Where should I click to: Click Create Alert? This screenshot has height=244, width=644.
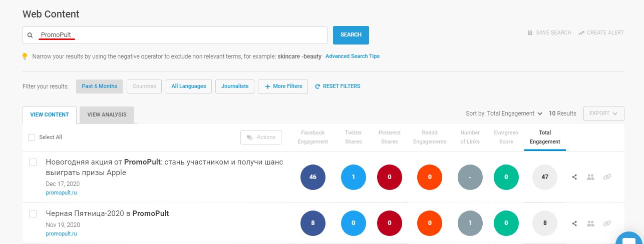[601, 33]
